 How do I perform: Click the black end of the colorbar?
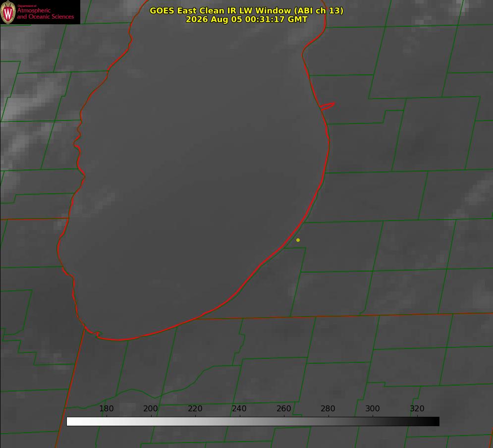pyautogui.click(x=435, y=422)
